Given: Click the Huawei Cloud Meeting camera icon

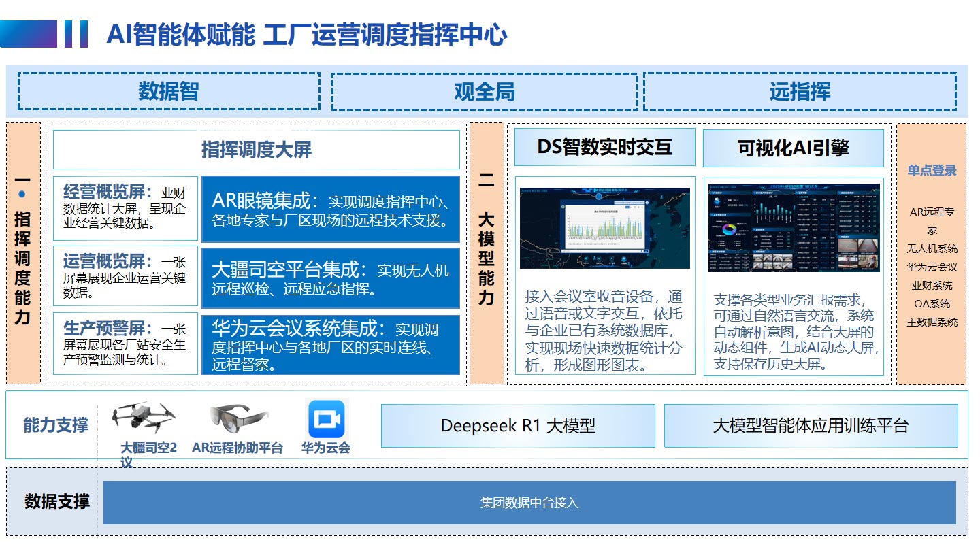Looking at the screenshot, I should tap(327, 419).
